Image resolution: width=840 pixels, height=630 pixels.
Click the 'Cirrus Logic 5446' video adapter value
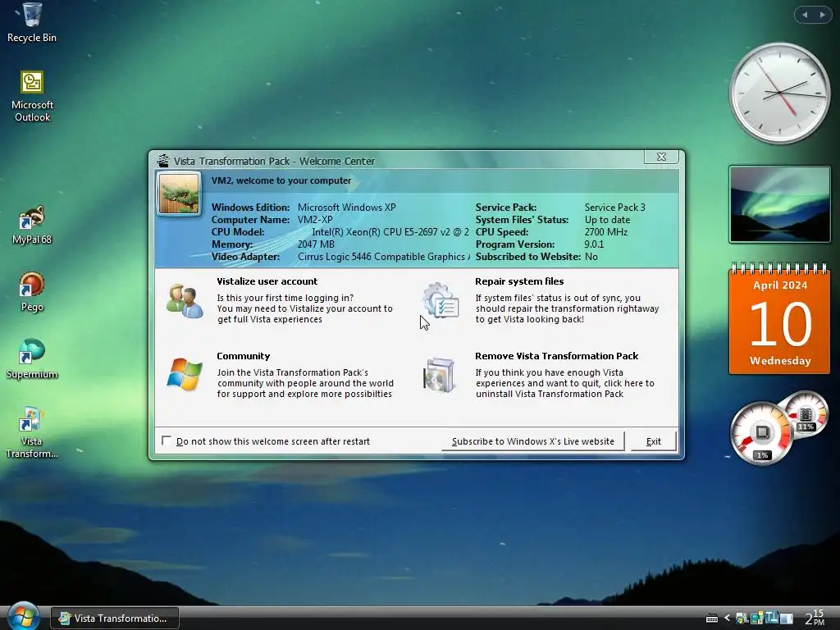click(384, 257)
